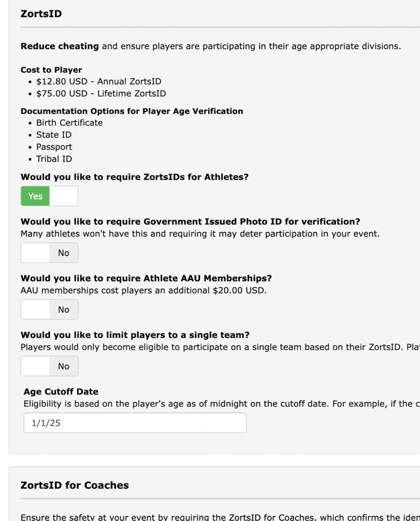Toggle the limit players to single team switch

coord(50,366)
